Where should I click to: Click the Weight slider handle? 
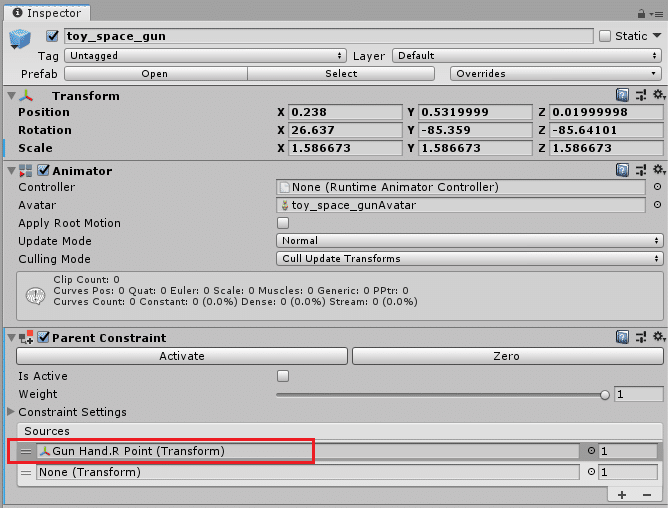pyautogui.click(x=605, y=395)
